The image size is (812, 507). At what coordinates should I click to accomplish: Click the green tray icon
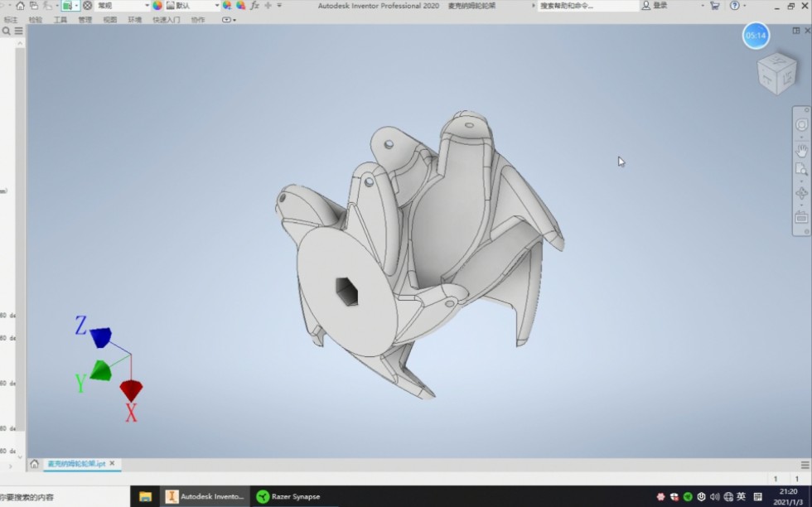(688, 496)
